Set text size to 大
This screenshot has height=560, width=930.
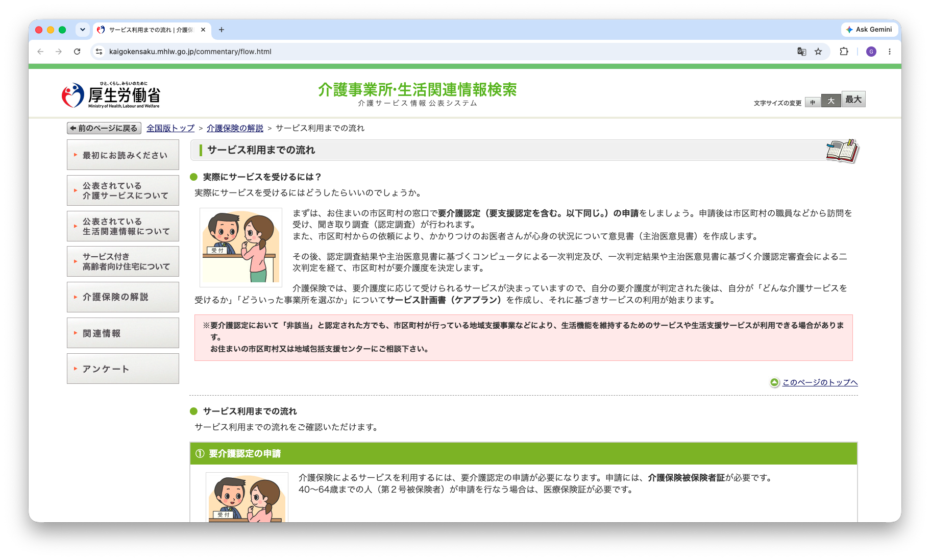coord(831,101)
